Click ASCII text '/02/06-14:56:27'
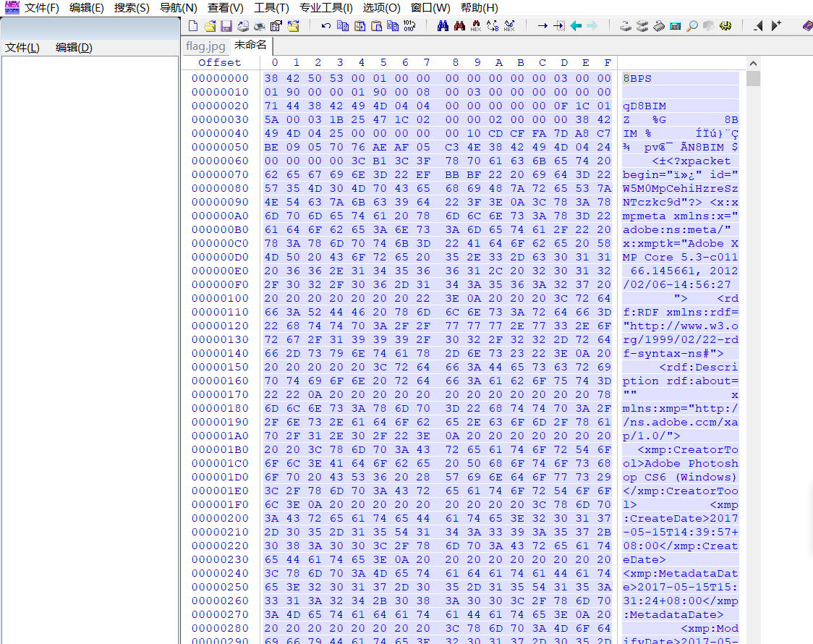813x644 pixels. point(676,284)
